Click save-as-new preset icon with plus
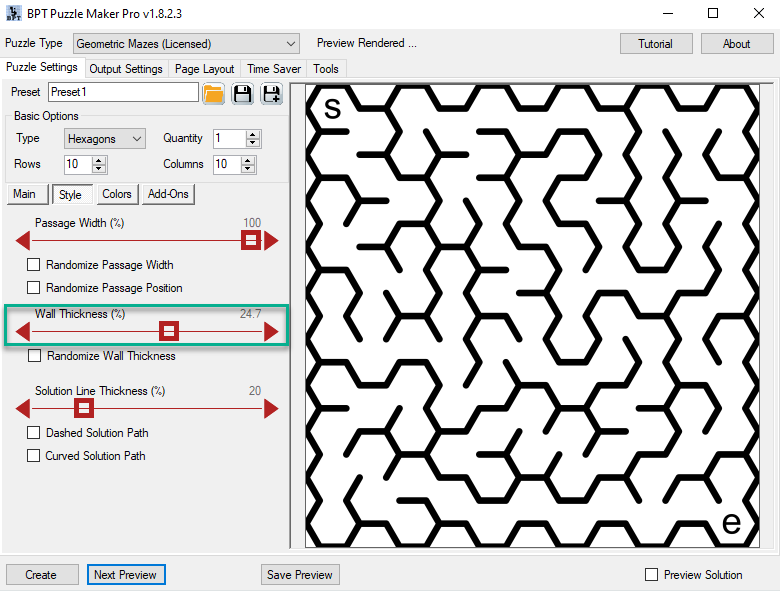Image resolution: width=780 pixels, height=591 pixels. pyautogui.click(x=271, y=94)
